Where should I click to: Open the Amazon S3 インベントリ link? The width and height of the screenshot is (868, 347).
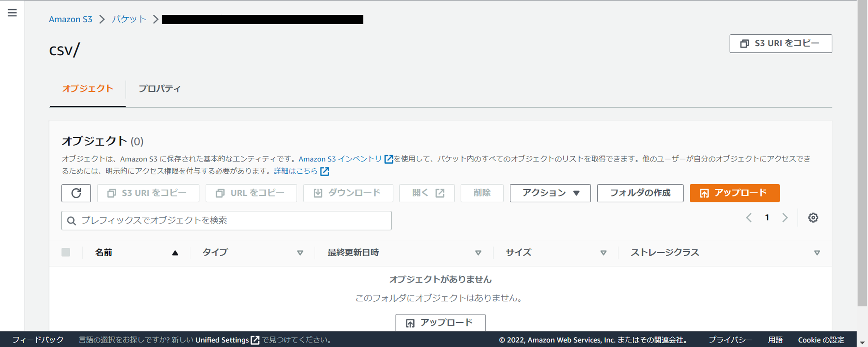tap(340, 159)
